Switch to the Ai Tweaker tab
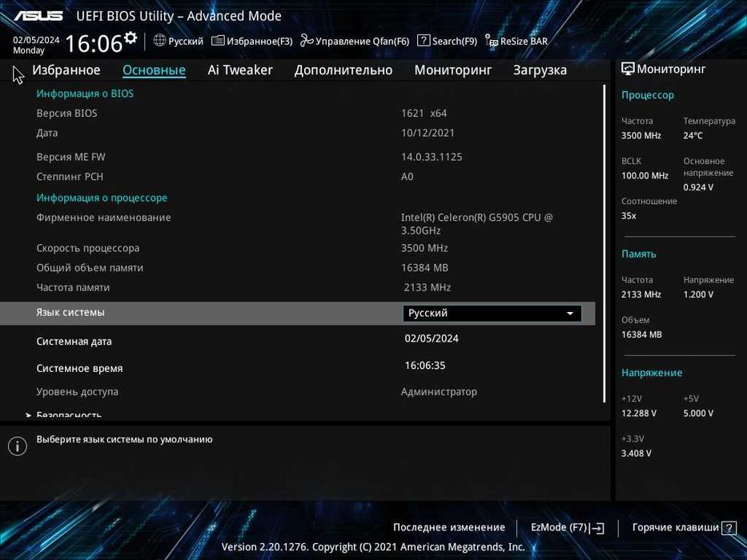Viewport: 747px width, 560px height. point(240,70)
